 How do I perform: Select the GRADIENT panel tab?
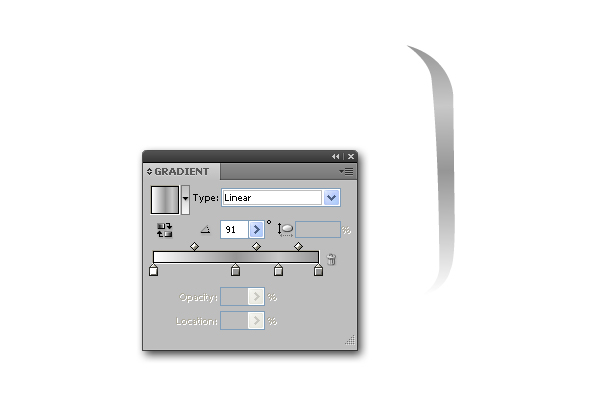pyautogui.click(x=181, y=171)
